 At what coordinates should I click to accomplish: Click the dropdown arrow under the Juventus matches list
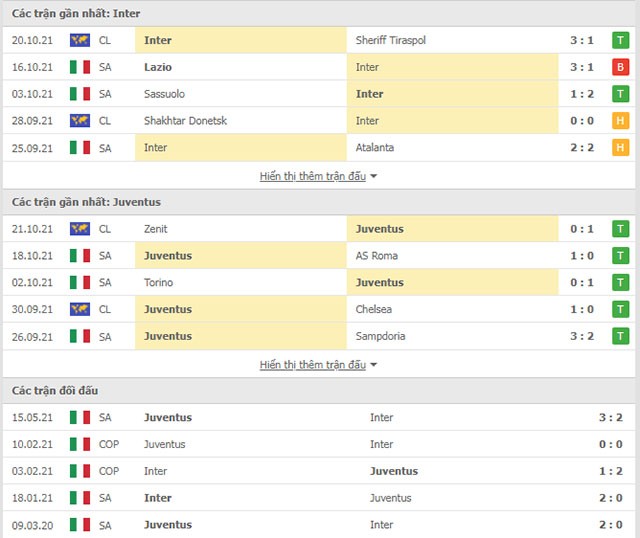tap(374, 365)
